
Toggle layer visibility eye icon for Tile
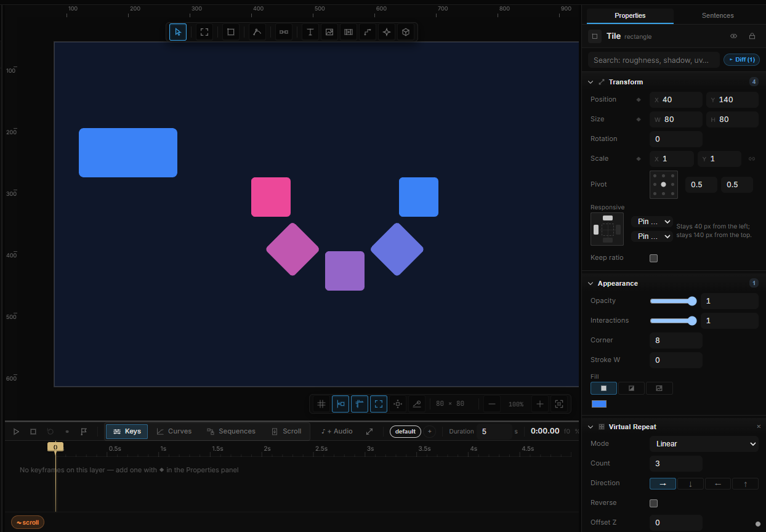coord(733,36)
